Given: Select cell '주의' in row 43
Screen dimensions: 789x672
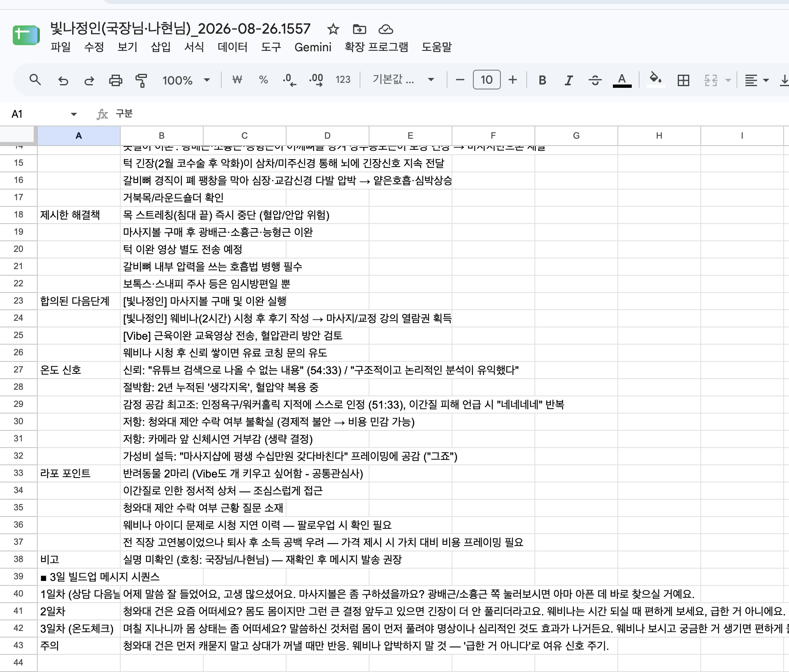Looking at the screenshot, I should (79, 645).
